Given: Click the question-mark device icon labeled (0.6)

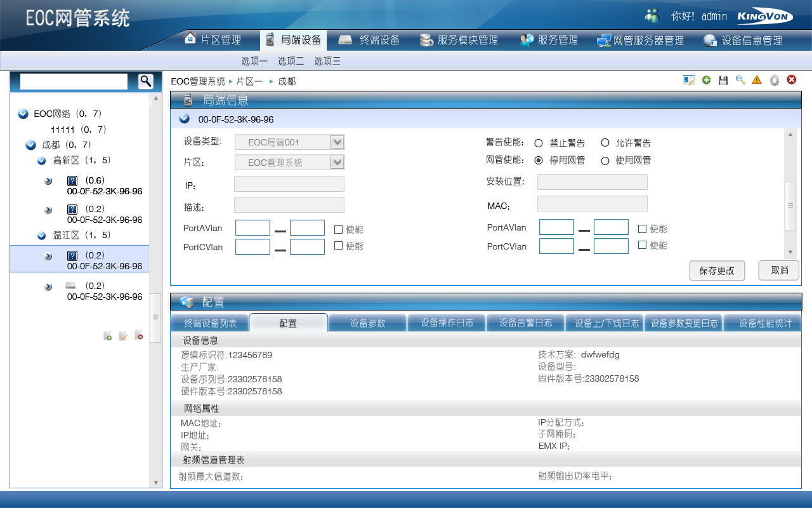Looking at the screenshot, I should click(x=72, y=181).
